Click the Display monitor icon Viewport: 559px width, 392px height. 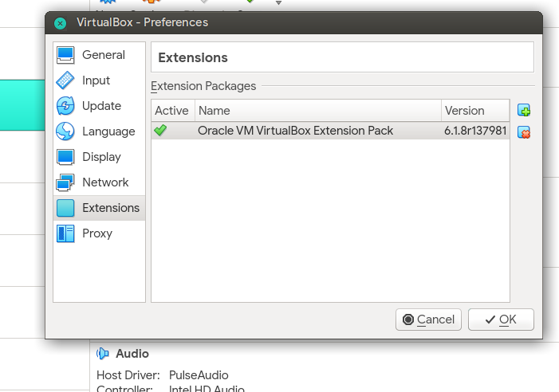click(x=66, y=157)
